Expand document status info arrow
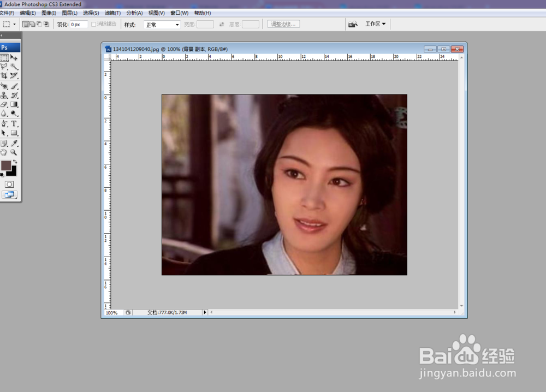The height and width of the screenshot is (392, 546). tap(205, 312)
